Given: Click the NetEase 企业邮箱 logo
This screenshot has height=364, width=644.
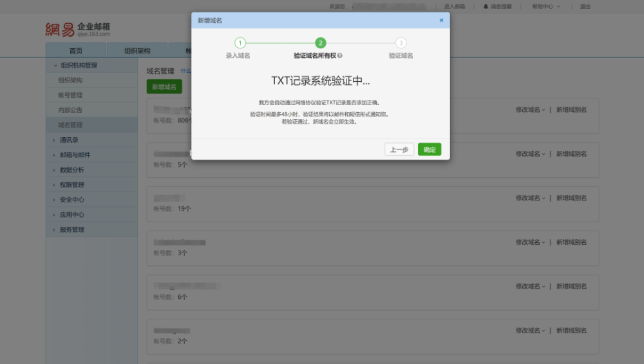Looking at the screenshot, I should 78,30.
